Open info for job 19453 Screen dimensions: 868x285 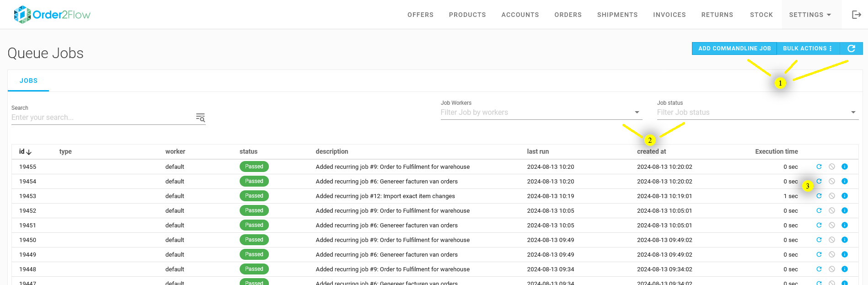pos(845,196)
